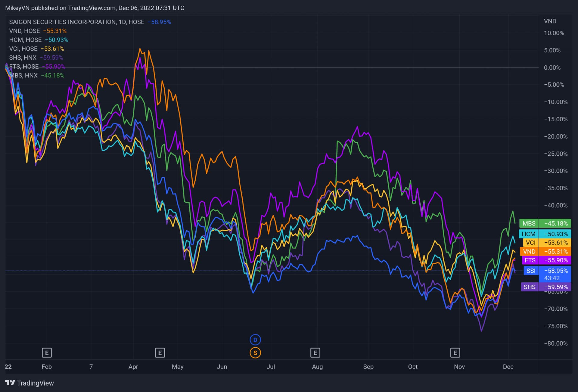Click the −80.00% price axis label
Screen dimensions: 578x392
click(x=556, y=344)
